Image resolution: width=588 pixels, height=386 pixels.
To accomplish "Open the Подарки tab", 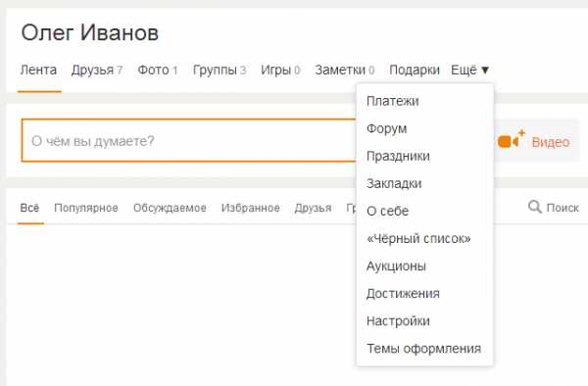I will [x=415, y=71].
